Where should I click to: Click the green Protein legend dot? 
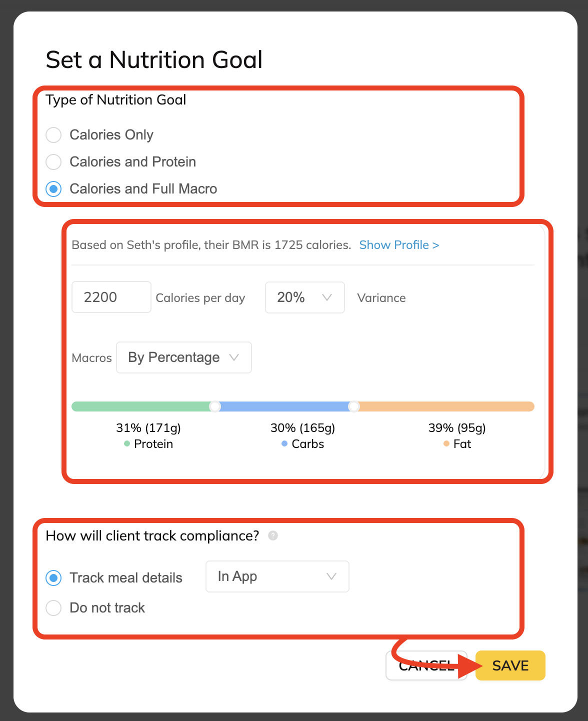point(127,444)
